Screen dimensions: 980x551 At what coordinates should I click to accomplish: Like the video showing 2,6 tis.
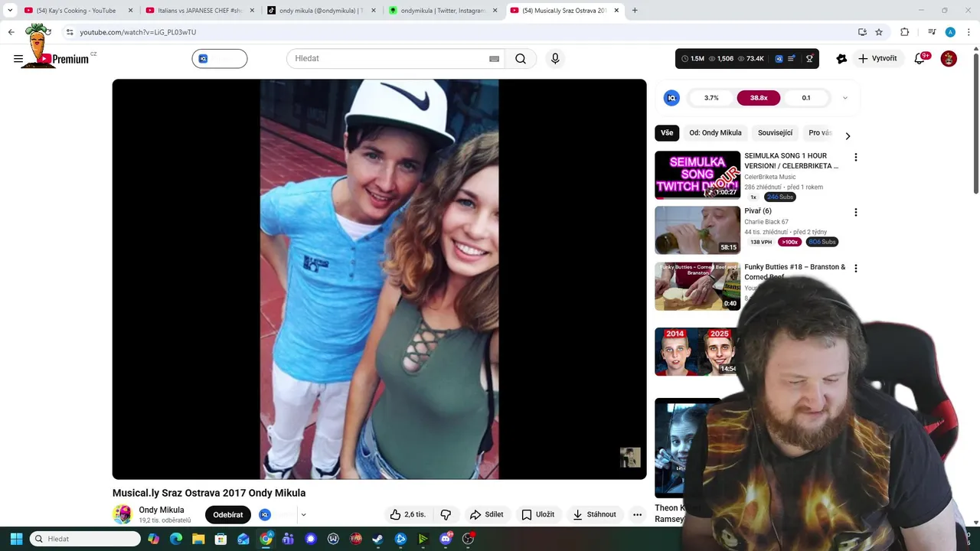click(x=407, y=514)
